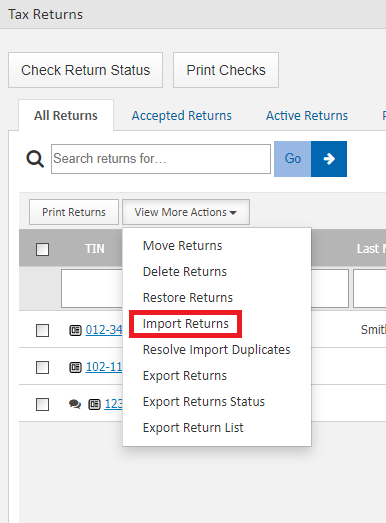The image size is (386, 523).
Task: Check the box for the 012-34 return
Action: pyautogui.click(x=42, y=331)
